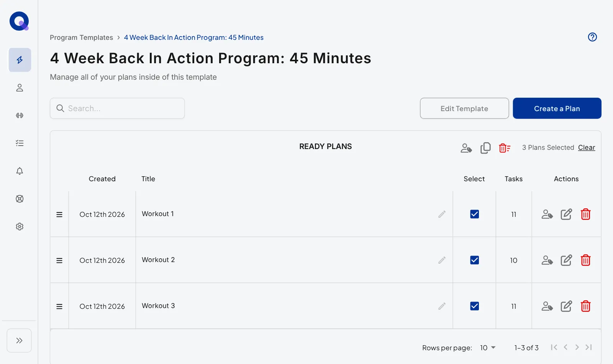Viewport: 613px width, 364px height.
Task: Open the help question mark icon
Action: (592, 37)
